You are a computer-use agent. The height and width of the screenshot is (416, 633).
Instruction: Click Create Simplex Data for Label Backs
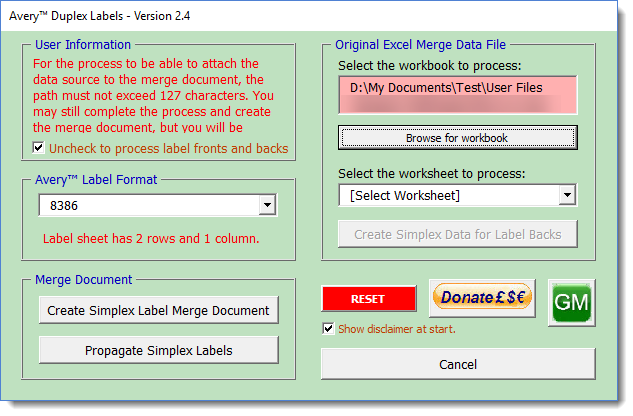(x=458, y=234)
